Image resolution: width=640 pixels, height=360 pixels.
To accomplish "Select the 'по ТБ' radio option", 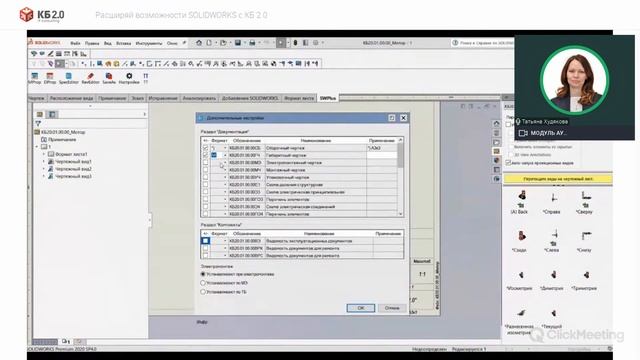I will coord(203,292).
